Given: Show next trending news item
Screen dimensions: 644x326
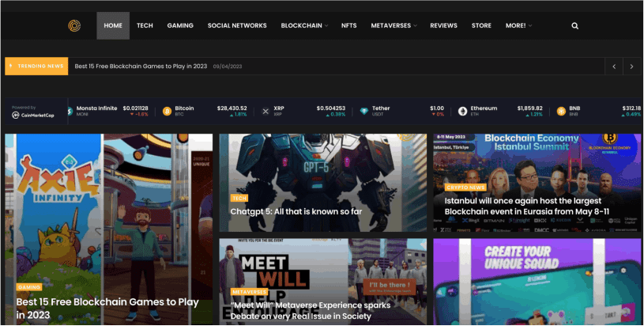Looking at the screenshot, I should [x=631, y=66].
